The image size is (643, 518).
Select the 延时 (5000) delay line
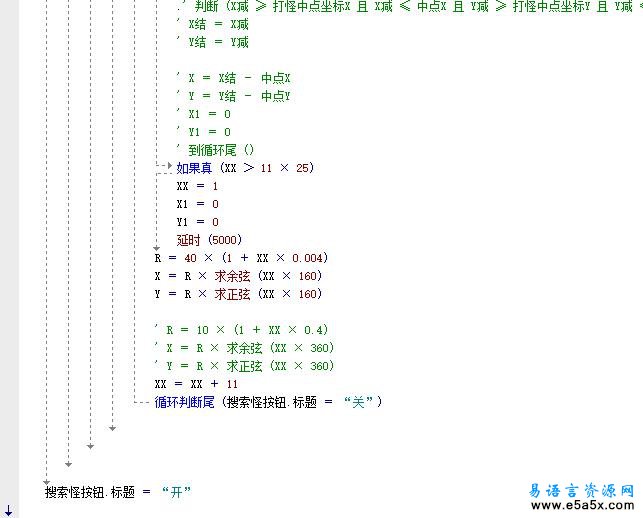pyautogui.click(x=209, y=240)
